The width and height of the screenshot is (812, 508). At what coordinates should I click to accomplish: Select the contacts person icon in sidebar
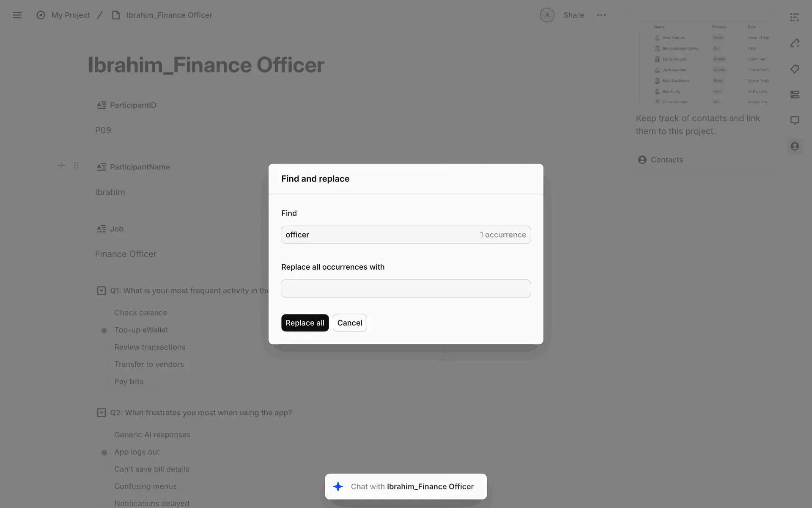[795, 146]
